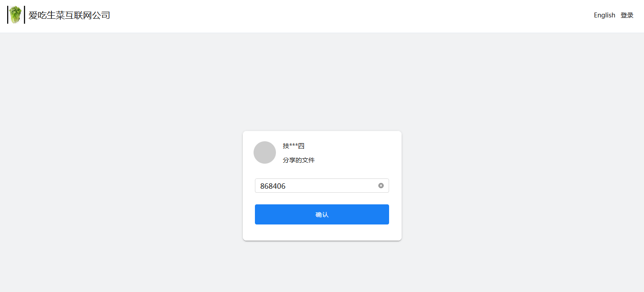Click the 分享的文件 label text

(x=299, y=160)
